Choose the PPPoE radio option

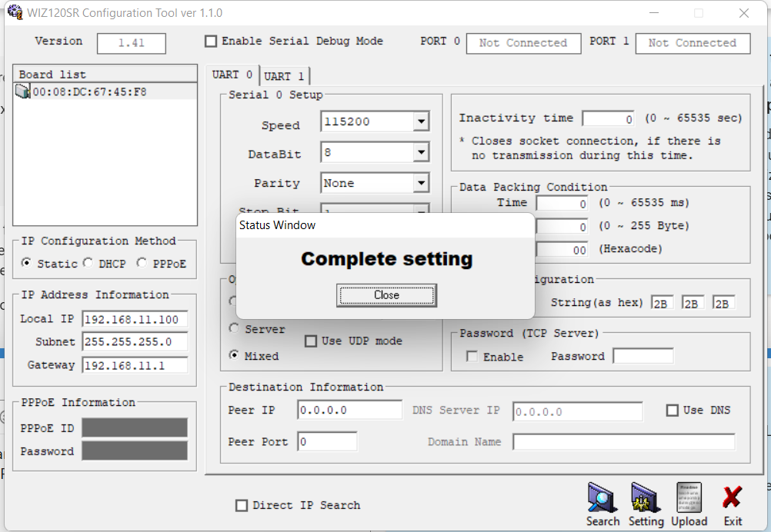[142, 263]
